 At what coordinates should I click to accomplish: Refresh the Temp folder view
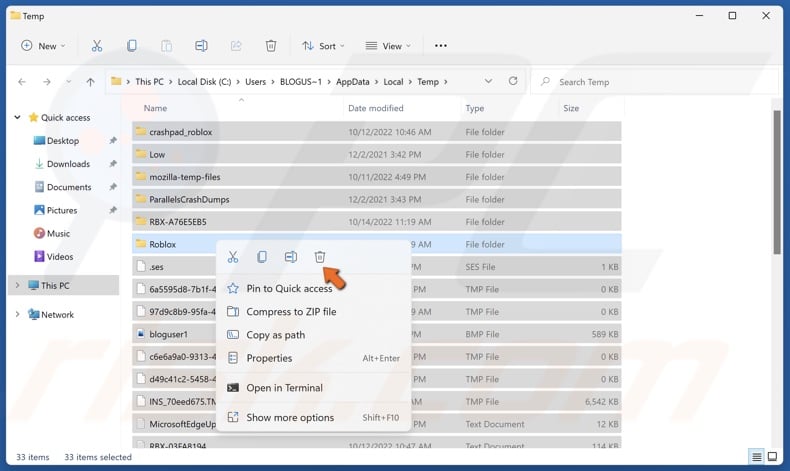pos(513,81)
